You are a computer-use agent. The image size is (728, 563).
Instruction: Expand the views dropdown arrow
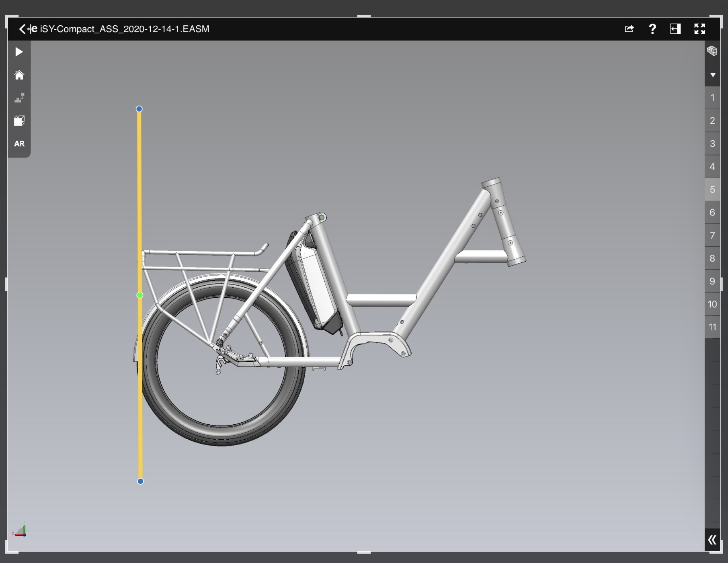pyautogui.click(x=712, y=75)
